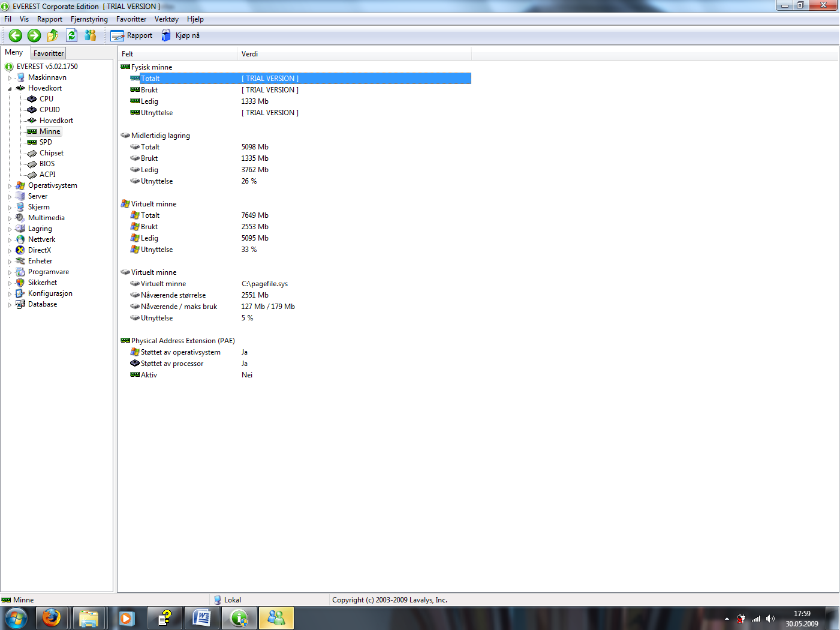840x630 pixels.
Task: Go up one level with Up arrow icon
Action: coord(53,35)
